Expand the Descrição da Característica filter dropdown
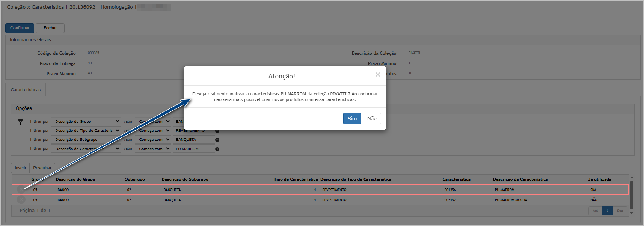Viewport: 644px width, 226px height. (x=86, y=149)
